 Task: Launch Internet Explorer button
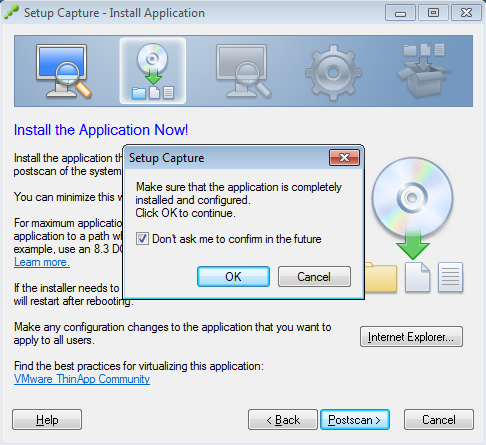click(411, 337)
